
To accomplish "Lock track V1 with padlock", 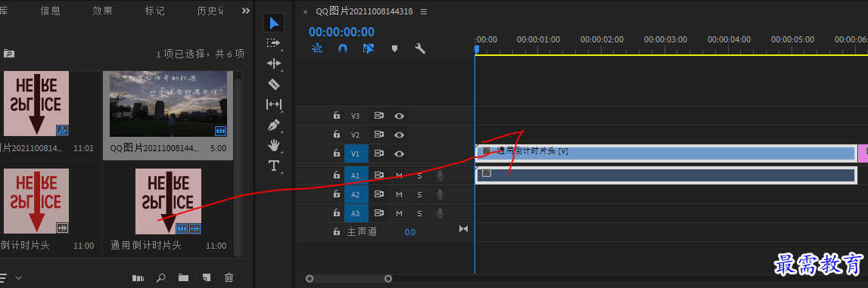I will pos(336,153).
